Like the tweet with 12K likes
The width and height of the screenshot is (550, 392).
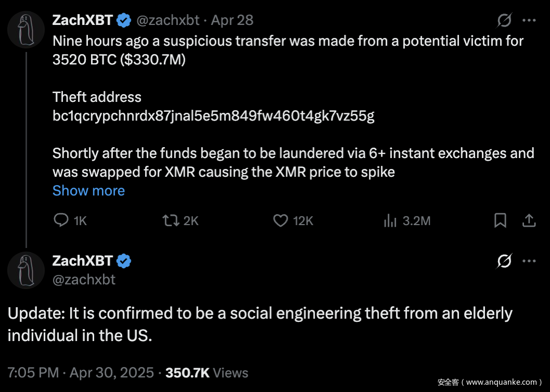pyautogui.click(x=281, y=220)
